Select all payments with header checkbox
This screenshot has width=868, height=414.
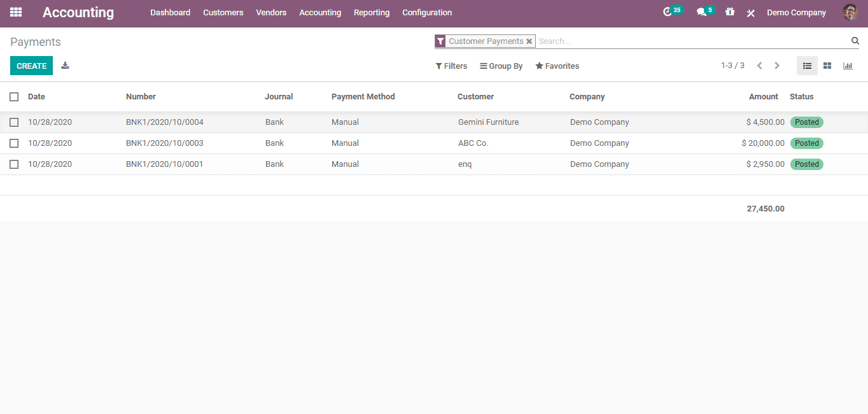(x=14, y=97)
